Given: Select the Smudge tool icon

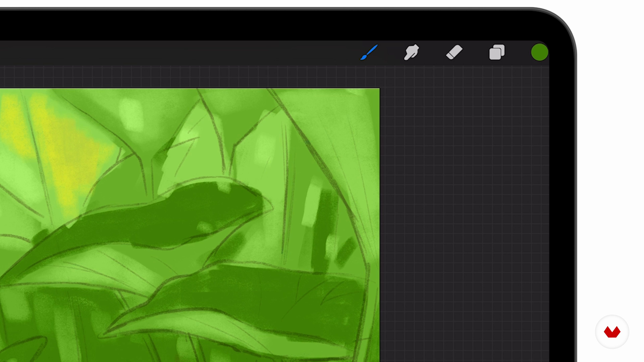Looking at the screenshot, I should 412,52.
